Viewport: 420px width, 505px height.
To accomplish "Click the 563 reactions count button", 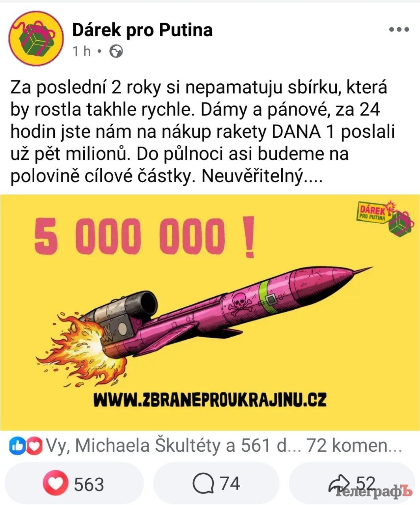I will click(75, 484).
